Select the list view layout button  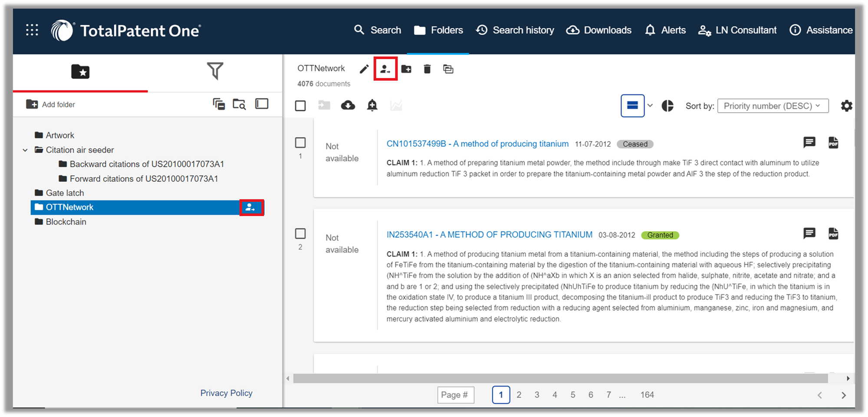click(x=632, y=105)
